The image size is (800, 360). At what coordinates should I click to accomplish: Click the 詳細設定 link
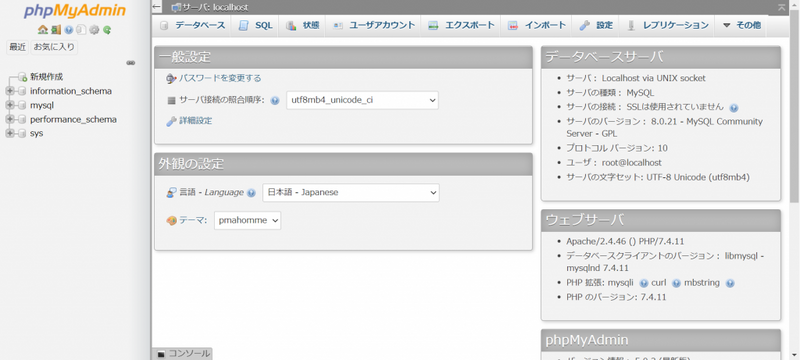(195, 121)
